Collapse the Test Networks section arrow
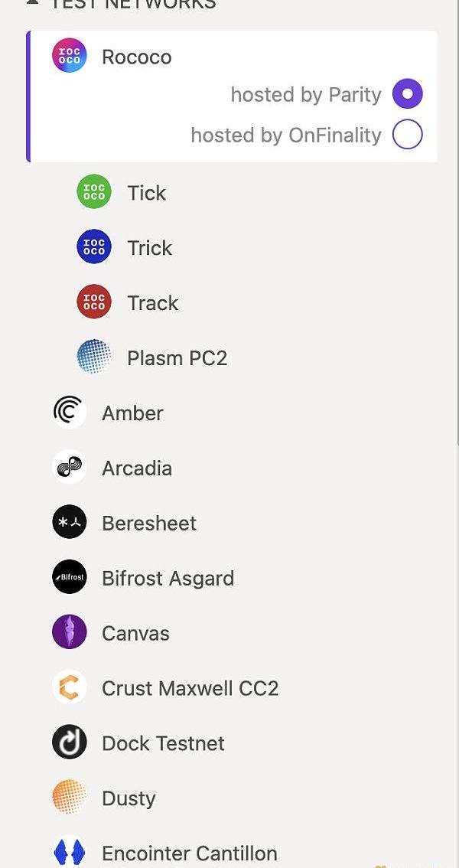Screen dimensions: 459x868 click(x=32, y=2)
